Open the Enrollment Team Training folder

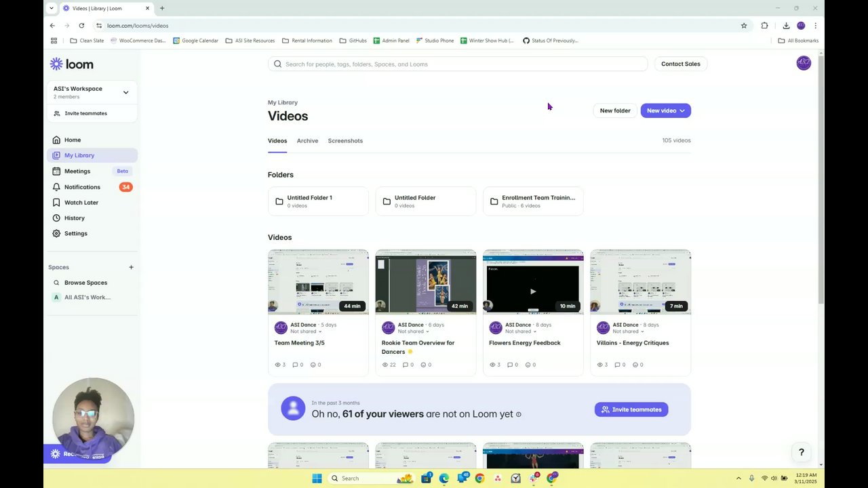tap(533, 201)
